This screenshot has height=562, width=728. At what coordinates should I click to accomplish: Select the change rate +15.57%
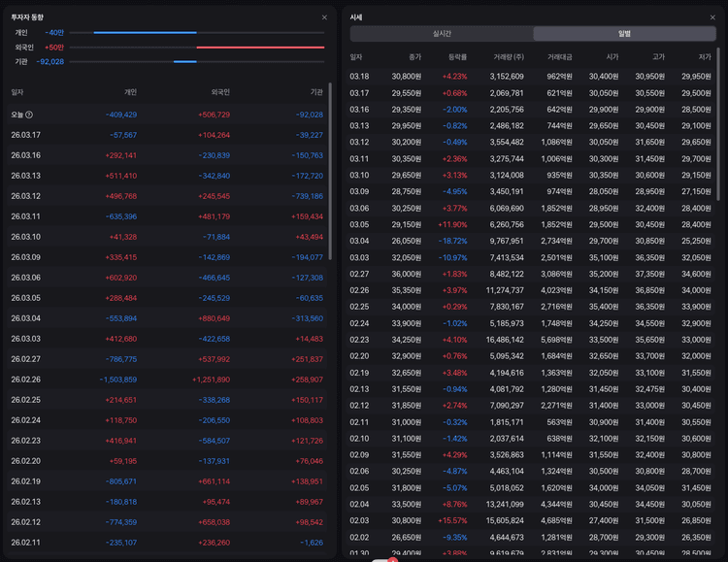coord(452,520)
